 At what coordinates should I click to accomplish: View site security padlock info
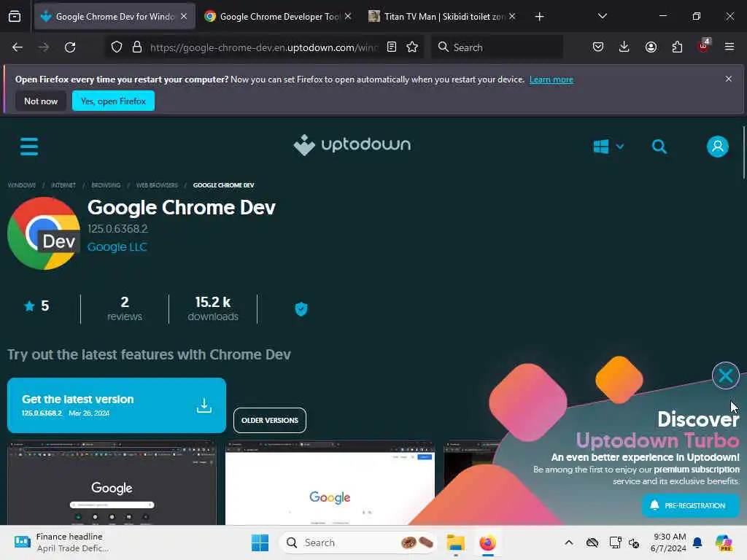[x=137, y=47]
